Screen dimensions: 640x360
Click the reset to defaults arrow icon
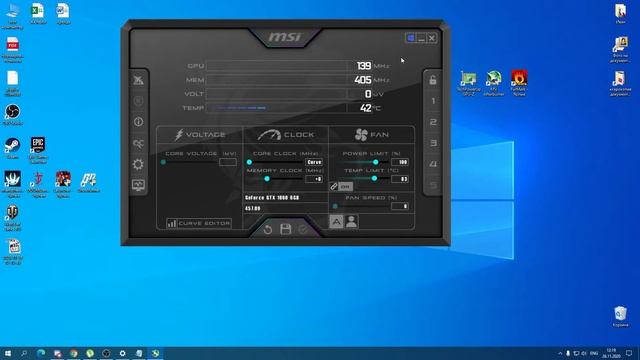coord(268,229)
